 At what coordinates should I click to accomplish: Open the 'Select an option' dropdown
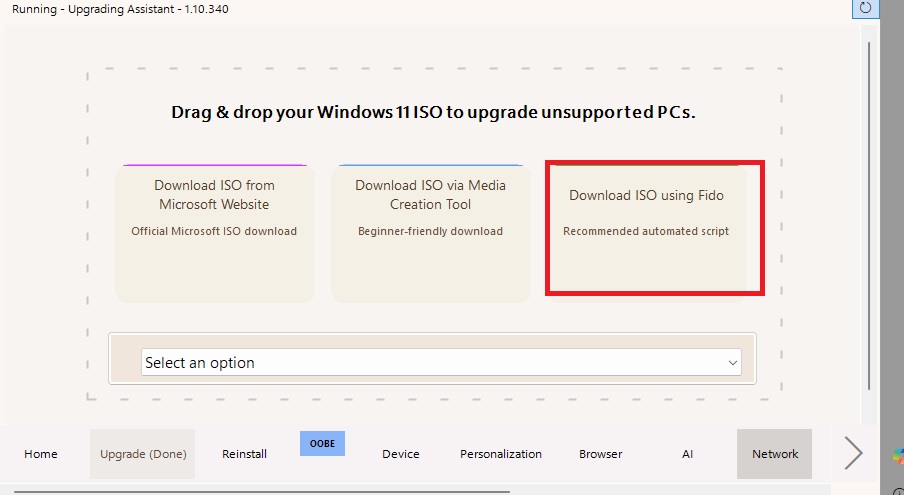(x=440, y=363)
